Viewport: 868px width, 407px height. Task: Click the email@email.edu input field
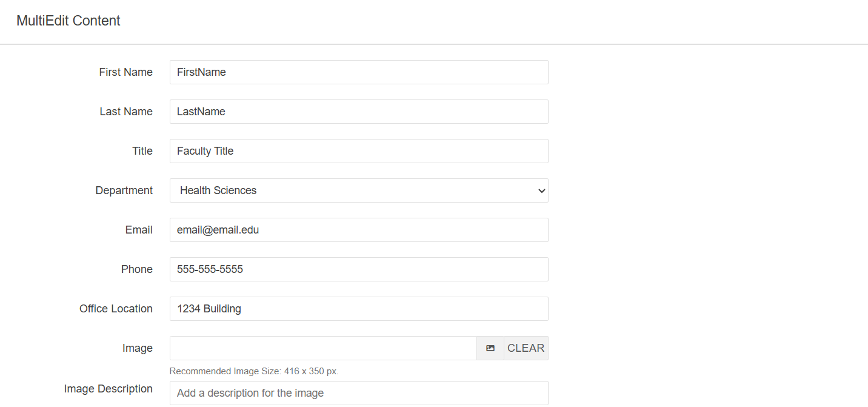click(x=359, y=230)
